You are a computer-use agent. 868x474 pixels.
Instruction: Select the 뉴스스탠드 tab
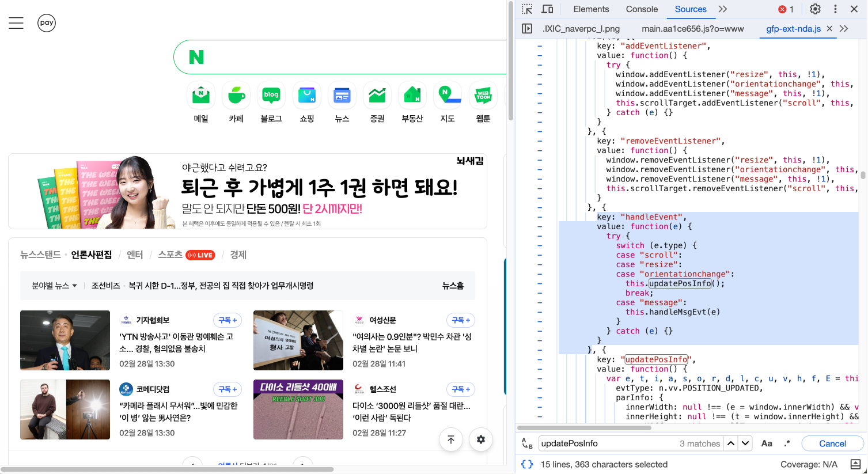tap(40, 255)
